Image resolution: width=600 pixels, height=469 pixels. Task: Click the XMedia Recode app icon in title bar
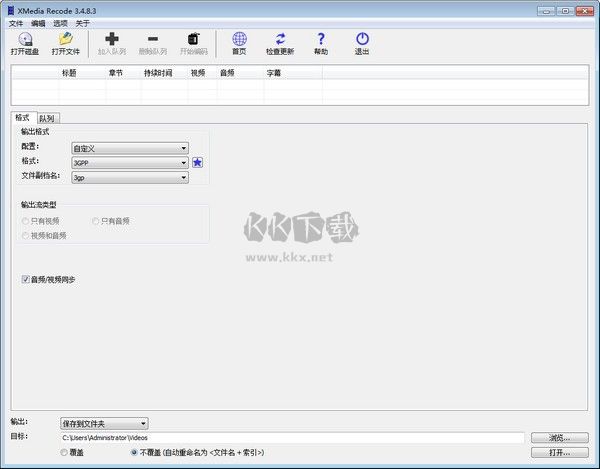click(10, 11)
